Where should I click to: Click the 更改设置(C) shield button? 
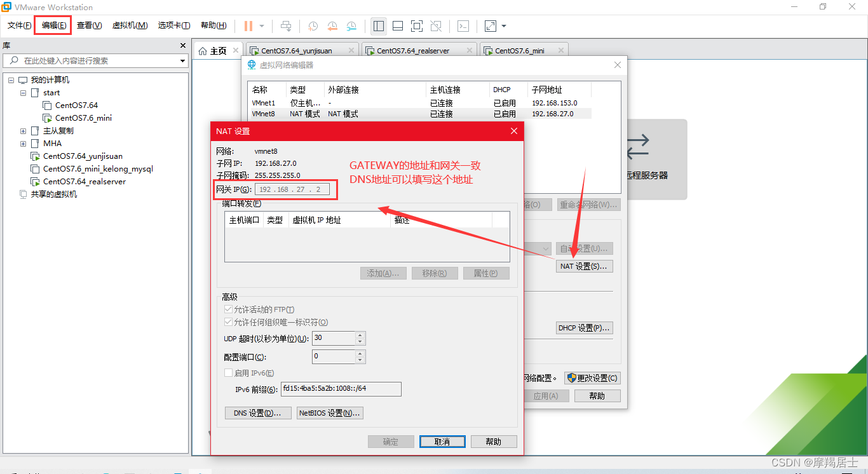tap(592, 378)
